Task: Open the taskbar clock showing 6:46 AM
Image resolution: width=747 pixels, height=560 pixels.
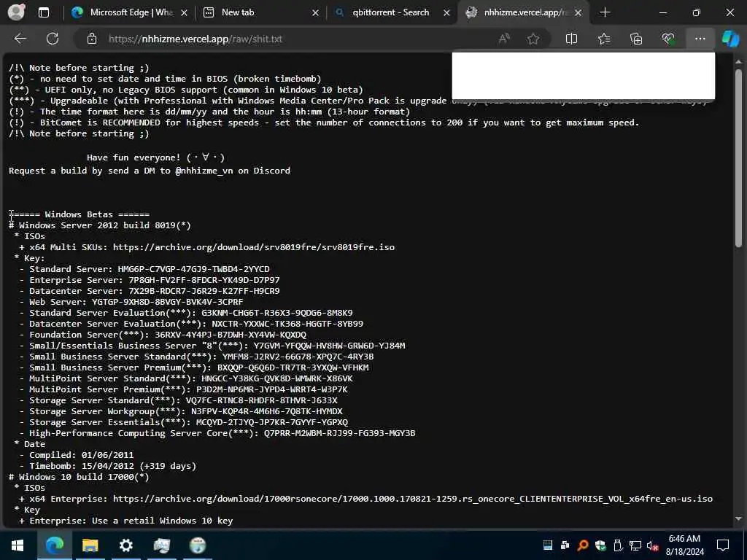Action: click(x=684, y=545)
